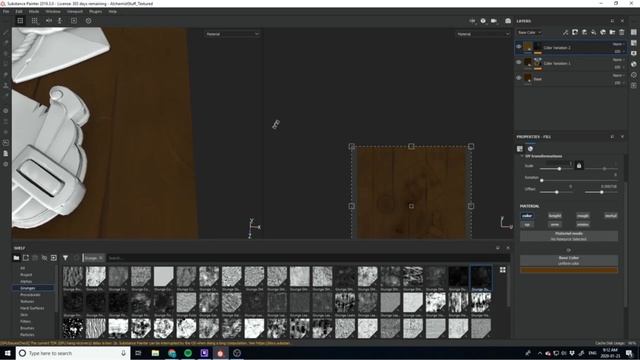Image resolution: width=640 pixels, height=360 pixels.
Task: Open the Window menu
Action: 53,11
